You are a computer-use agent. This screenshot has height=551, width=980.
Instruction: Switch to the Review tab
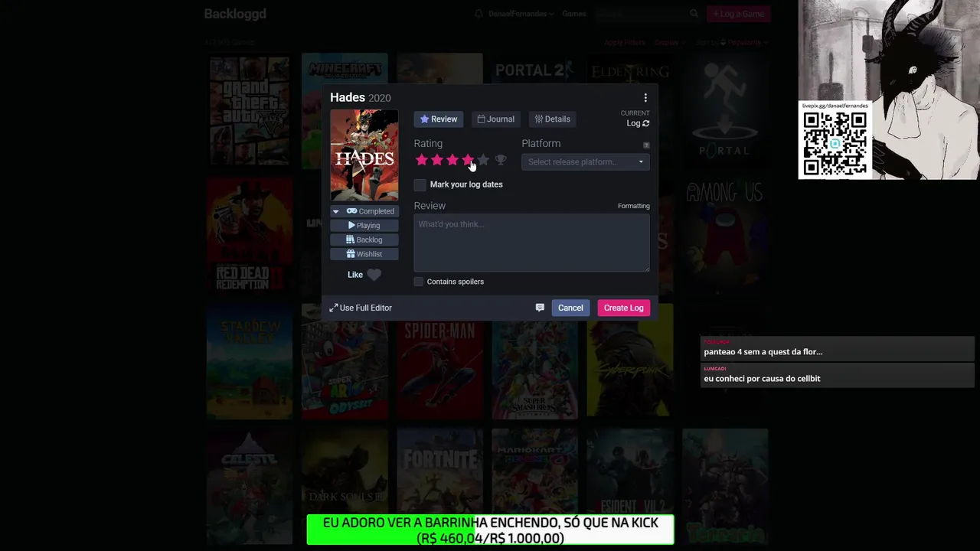[439, 119]
